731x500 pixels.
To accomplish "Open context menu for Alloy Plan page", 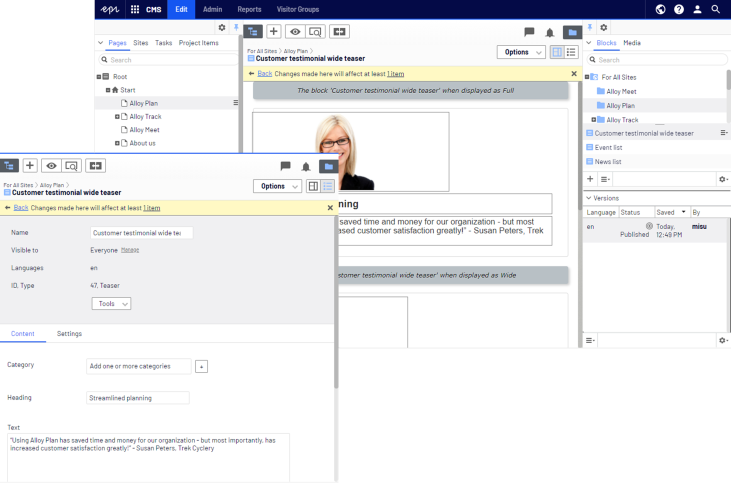I will coord(235,103).
